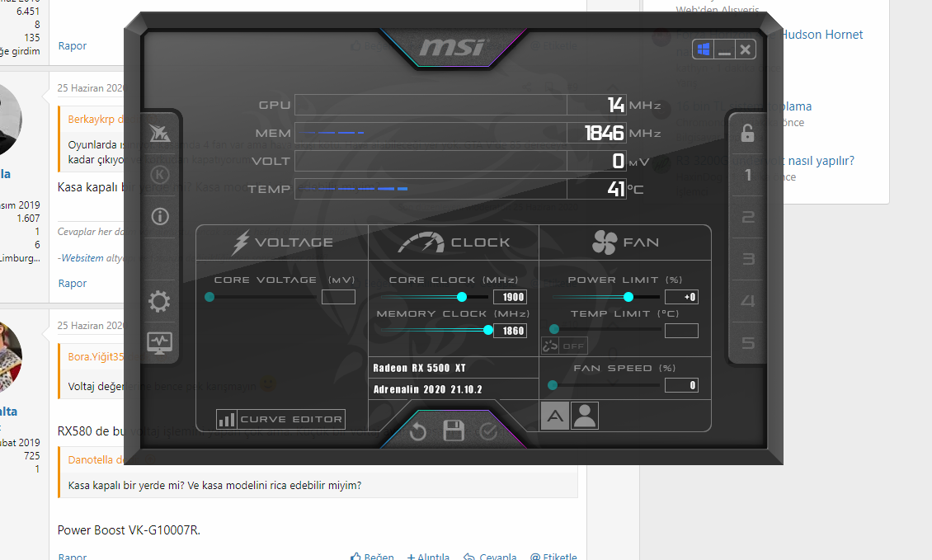Click Rapor link below the Websitem signature
Screen dimensions: 932x560
73,284
